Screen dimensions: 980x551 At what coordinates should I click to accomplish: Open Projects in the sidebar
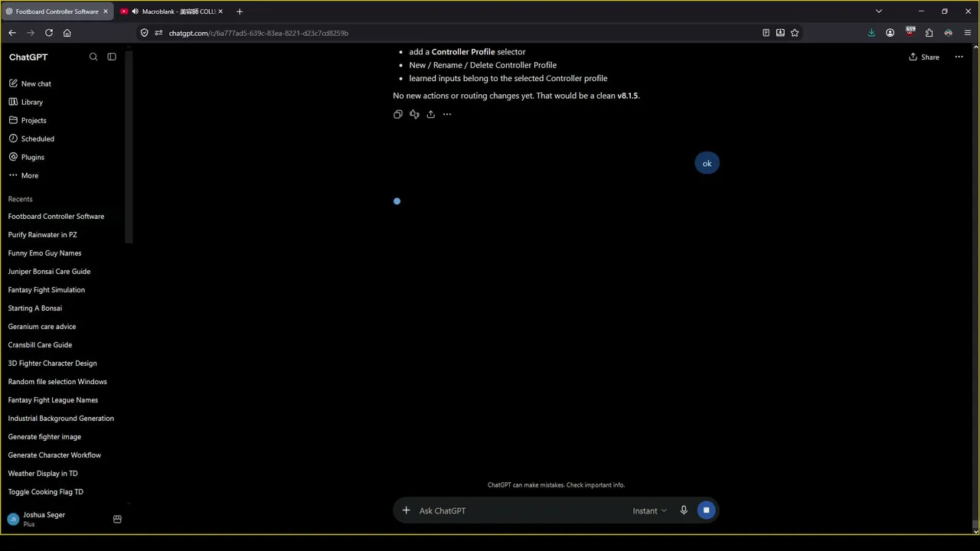tap(28, 120)
